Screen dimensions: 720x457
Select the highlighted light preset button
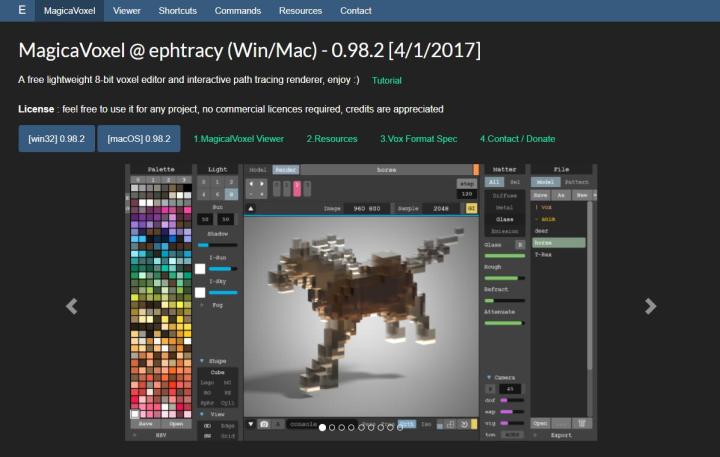point(231,194)
